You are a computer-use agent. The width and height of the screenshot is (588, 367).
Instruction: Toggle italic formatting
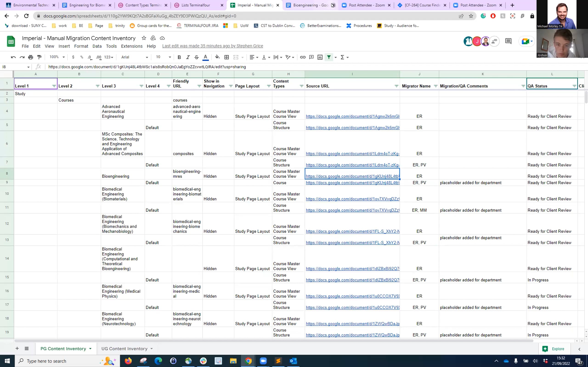tap(188, 57)
